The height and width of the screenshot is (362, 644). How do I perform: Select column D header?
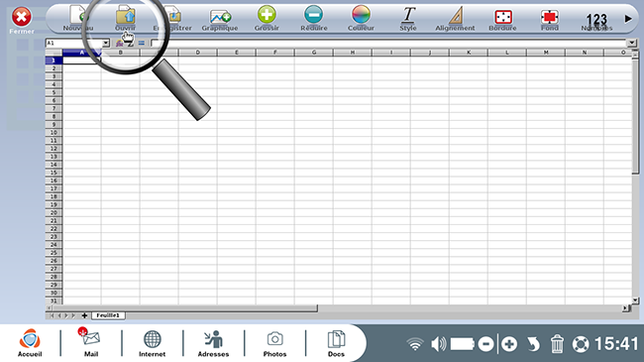tap(198, 53)
